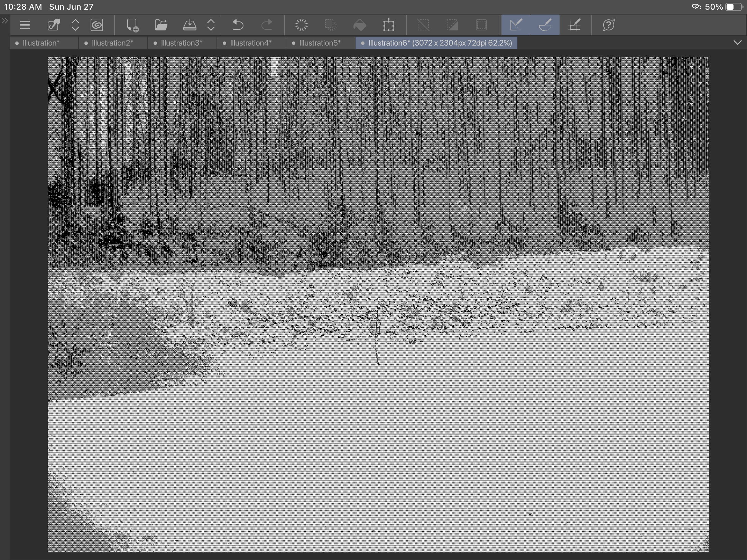The width and height of the screenshot is (747, 560).
Task: Switch to the Illustration3* tab
Action: pyautogui.click(x=183, y=43)
